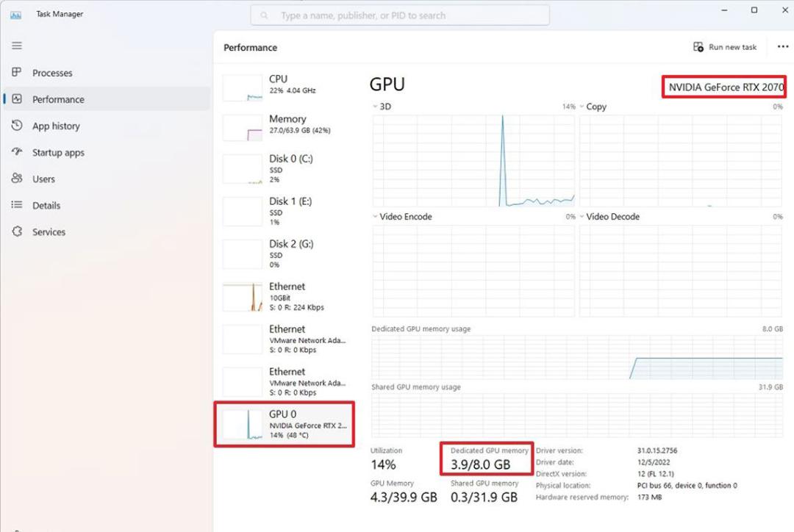Select the GPU 0 NVIDIA GeForce entry
Screen dimensions: 794x532
(284, 424)
